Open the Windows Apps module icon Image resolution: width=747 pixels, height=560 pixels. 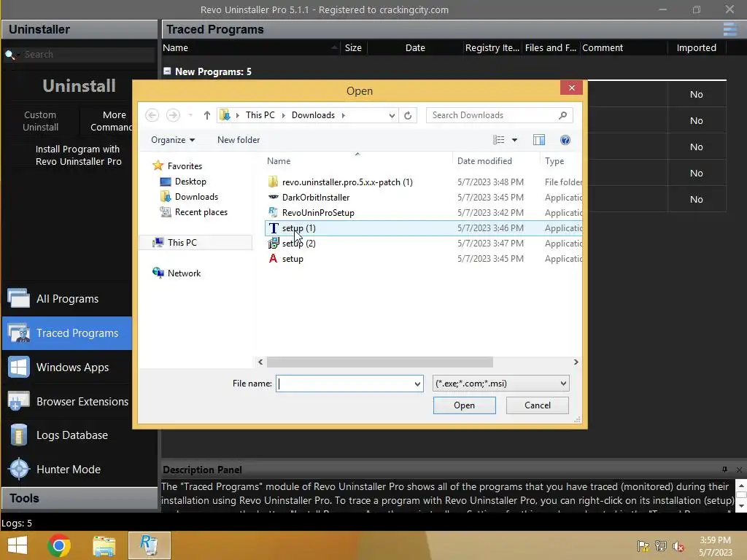[x=18, y=367]
